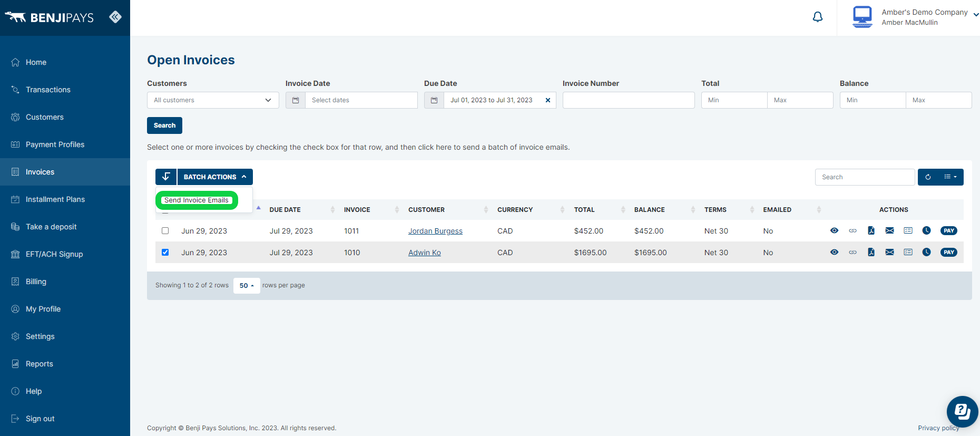Copy link icon for invoice 1011

point(852,230)
